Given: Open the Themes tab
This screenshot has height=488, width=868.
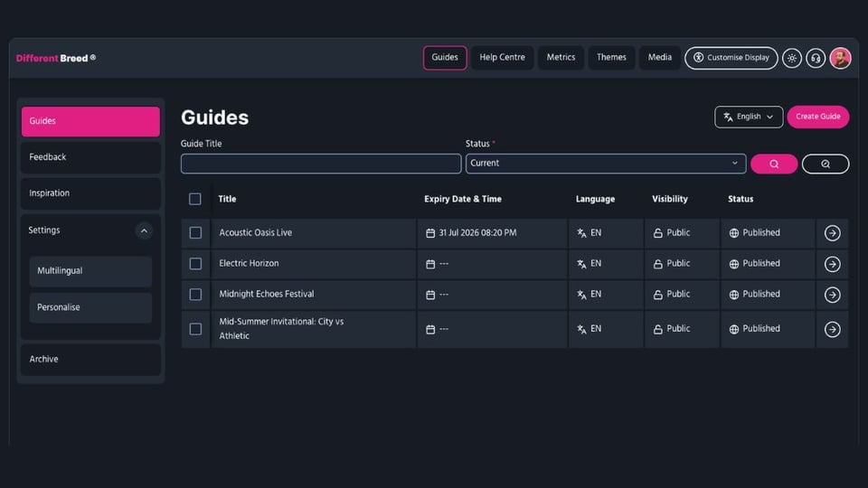Looking at the screenshot, I should click(611, 58).
